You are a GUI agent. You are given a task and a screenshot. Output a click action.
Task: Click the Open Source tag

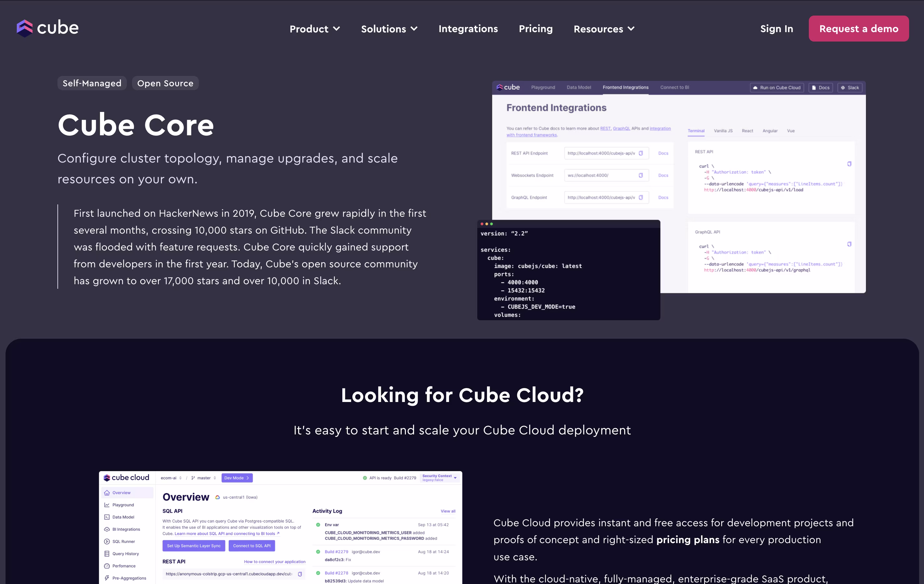pos(165,83)
